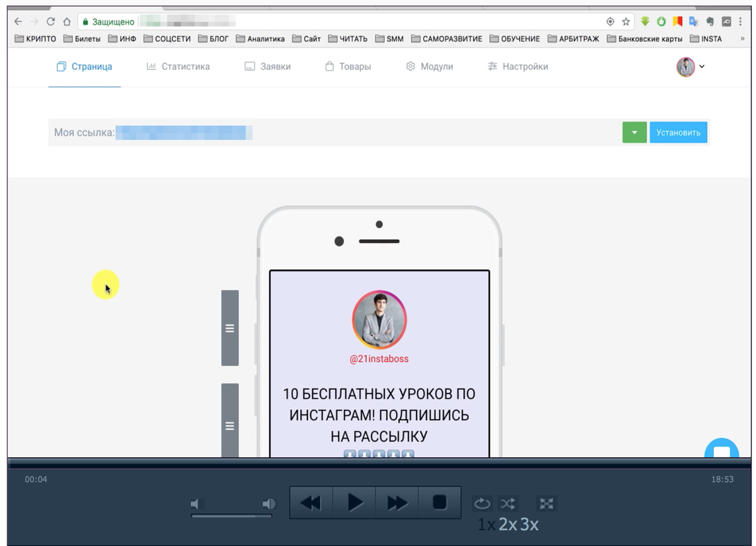
Task: Click lower block drag handle beside phone
Action: 230,420
